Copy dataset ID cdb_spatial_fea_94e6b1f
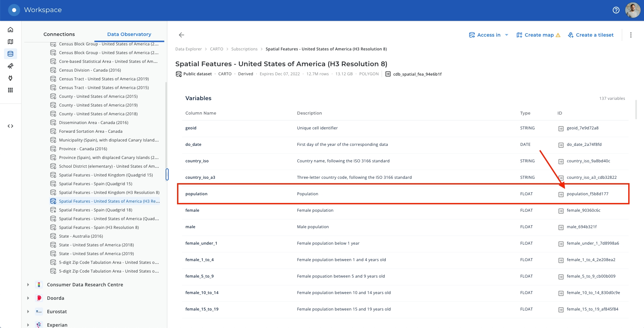The width and height of the screenshot is (644, 328). pyautogui.click(x=388, y=74)
